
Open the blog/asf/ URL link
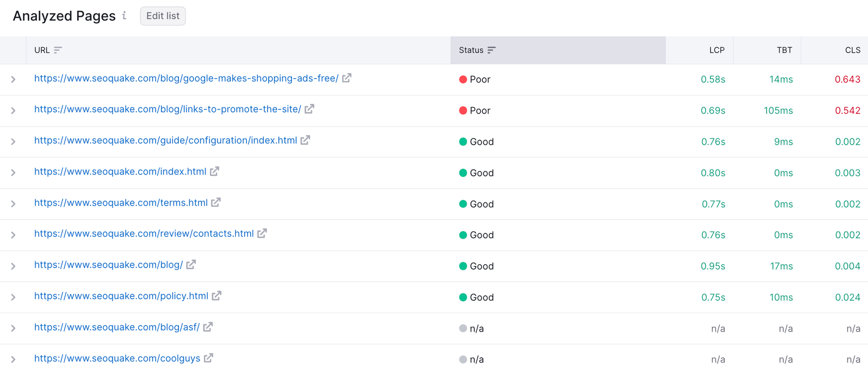(117, 327)
